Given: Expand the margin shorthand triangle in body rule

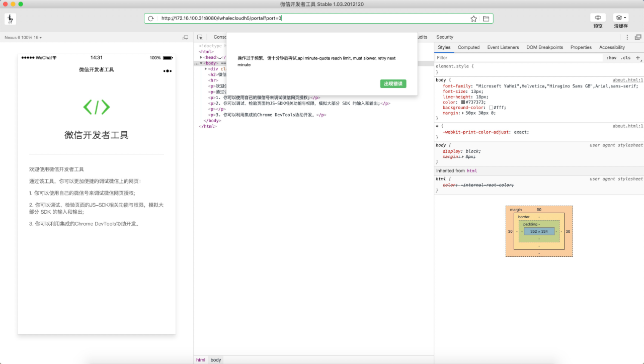Looking at the screenshot, I should point(463,113).
